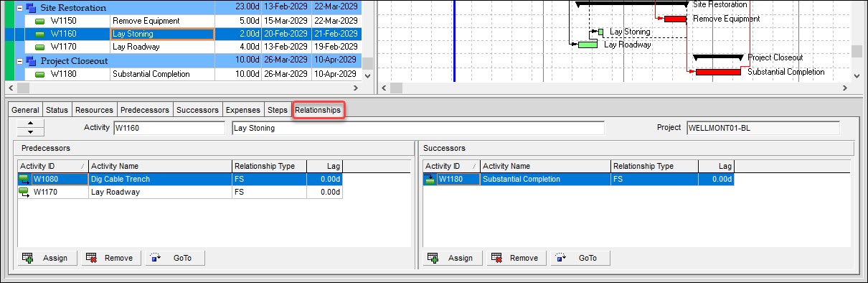Click the red Remove Equipment Gantt bar

click(675, 19)
